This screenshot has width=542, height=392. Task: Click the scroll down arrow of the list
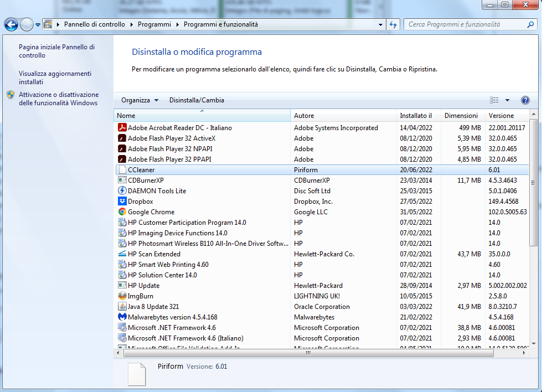[x=533, y=344]
